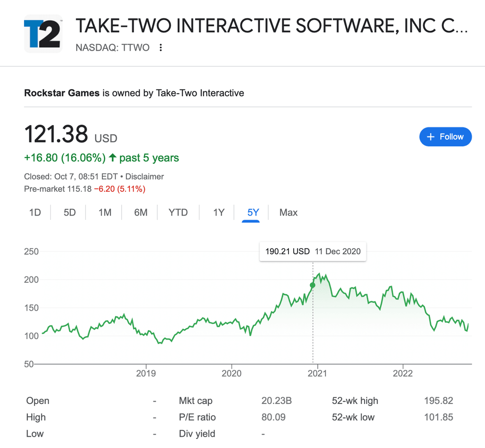Viewport: 485px width, 448px height.
Task: Show the YTD chart range
Action: point(178,213)
